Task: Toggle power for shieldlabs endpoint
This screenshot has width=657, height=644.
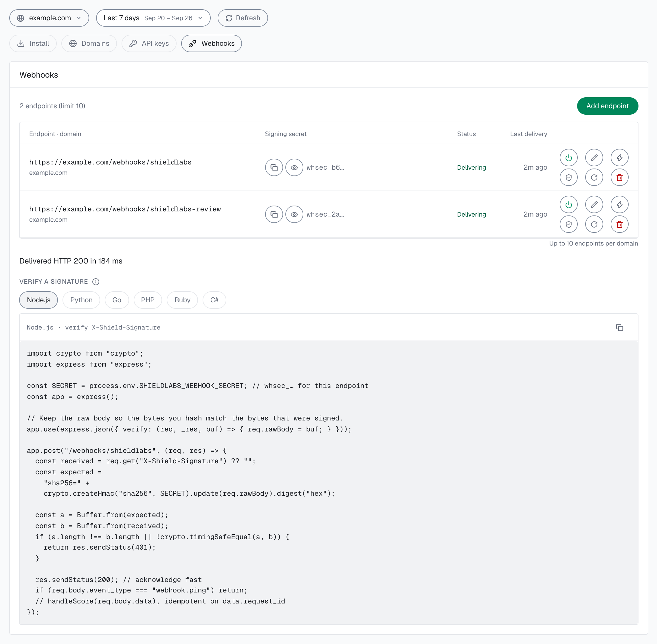Action: tap(568, 158)
